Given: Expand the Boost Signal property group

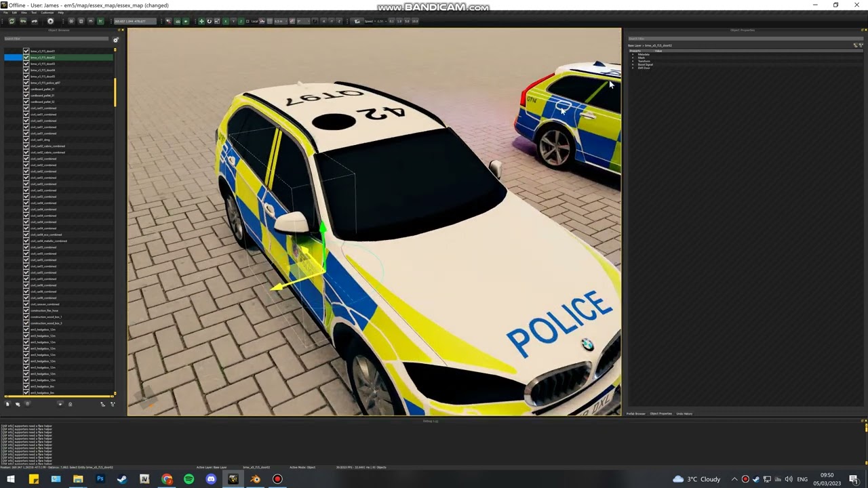Looking at the screenshot, I should (x=633, y=64).
